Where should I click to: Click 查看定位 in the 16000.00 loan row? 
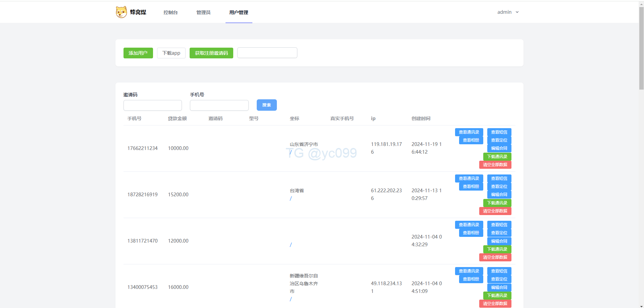point(499,279)
